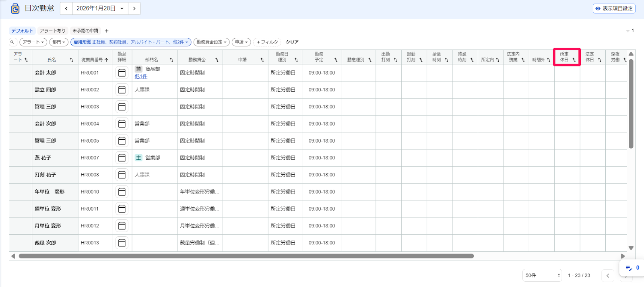
Task: Open attendance detail calendar for HR0010
Action: click(x=122, y=192)
